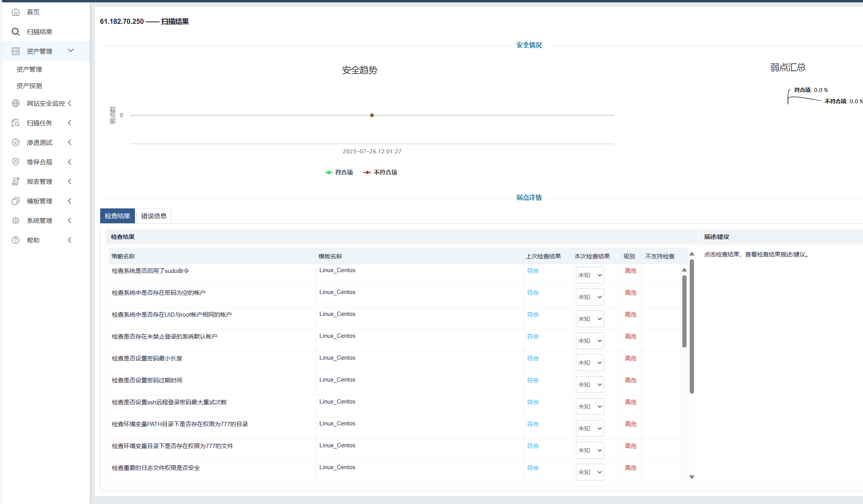
Task: Expand the 扫描任务 menu chevron
Action: pos(70,123)
